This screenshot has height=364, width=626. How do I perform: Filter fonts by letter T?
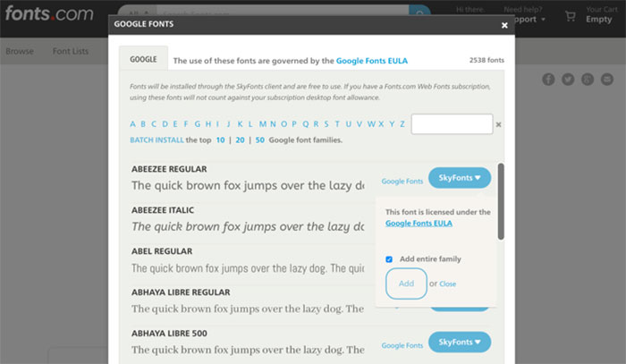(x=337, y=124)
